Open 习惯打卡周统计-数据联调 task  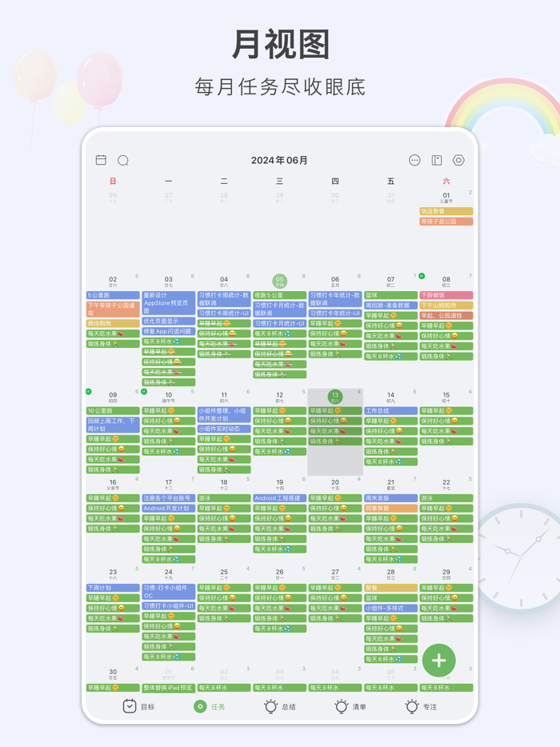[224, 299]
